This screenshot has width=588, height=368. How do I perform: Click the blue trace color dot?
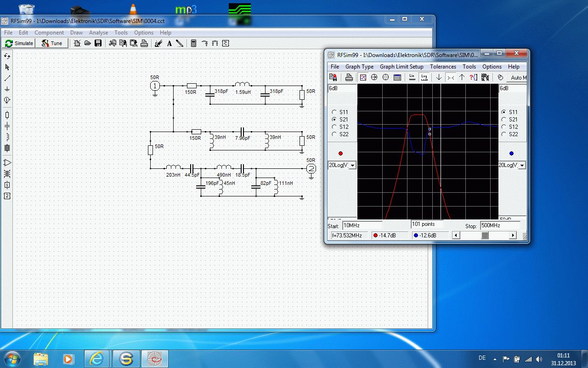pyautogui.click(x=511, y=153)
